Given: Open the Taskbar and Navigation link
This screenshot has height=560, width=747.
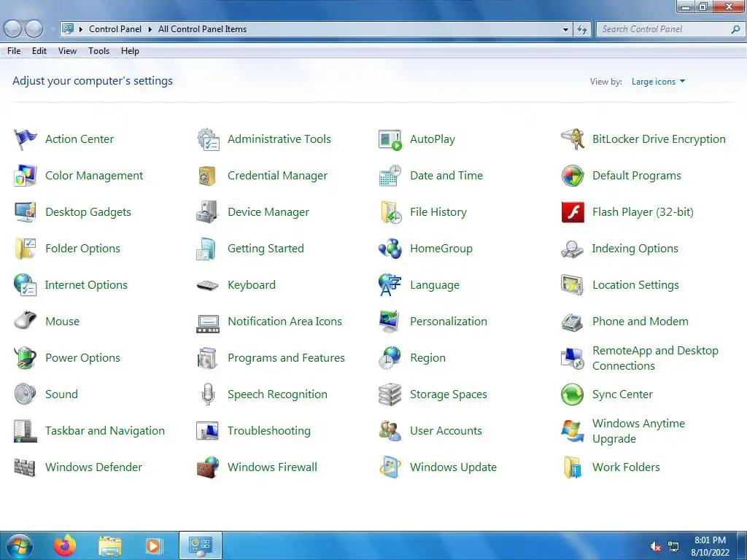Looking at the screenshot, I should point(105,430).
